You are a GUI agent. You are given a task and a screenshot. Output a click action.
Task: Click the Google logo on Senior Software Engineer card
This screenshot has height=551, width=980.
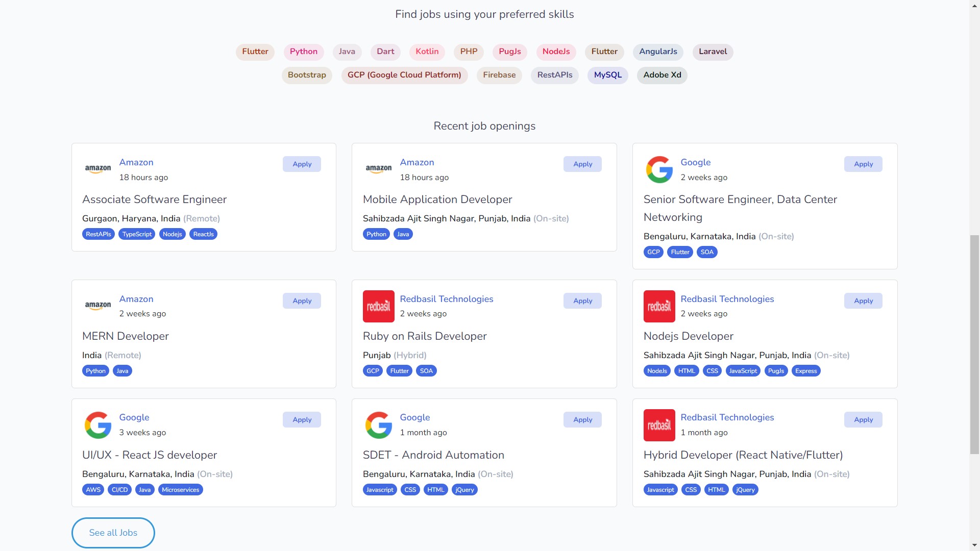[x=659, y=169]
